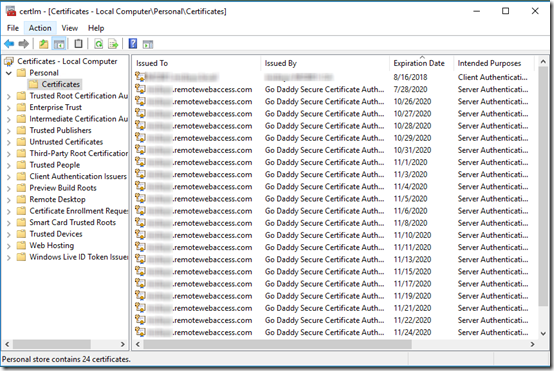Open the File menu
Image resolution: width=554 pixels, height=371 pixels.
click(13, 28)
